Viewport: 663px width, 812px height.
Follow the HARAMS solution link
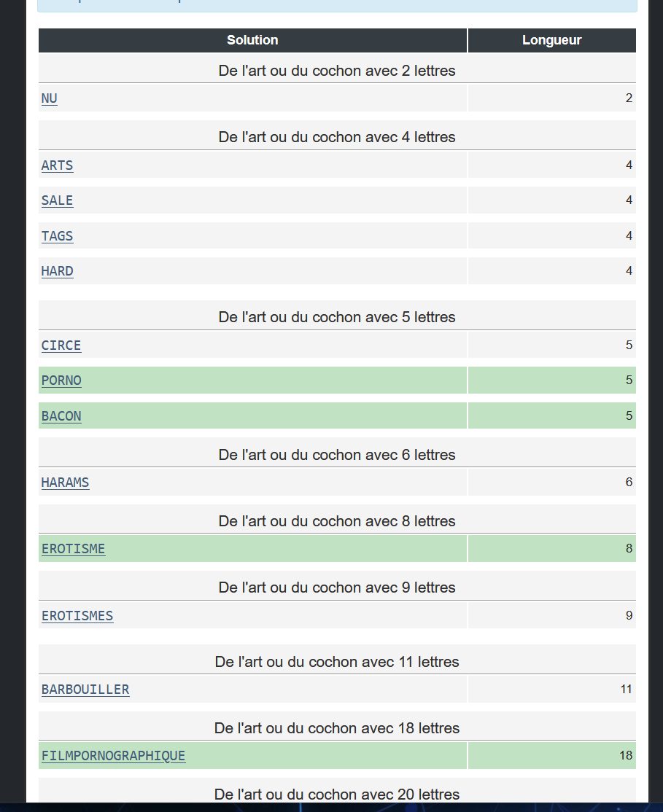[x=65, y=483]
